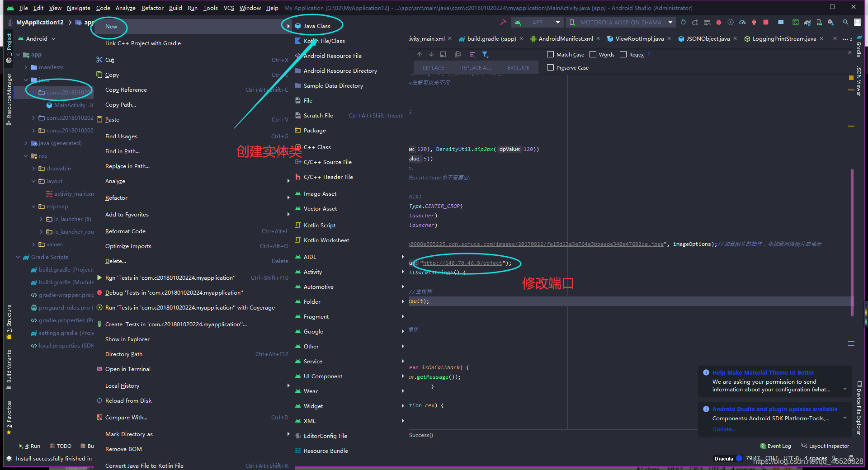Close the find and replace bar
Screen dimensions: 868x470
click(x=850, y=53)
